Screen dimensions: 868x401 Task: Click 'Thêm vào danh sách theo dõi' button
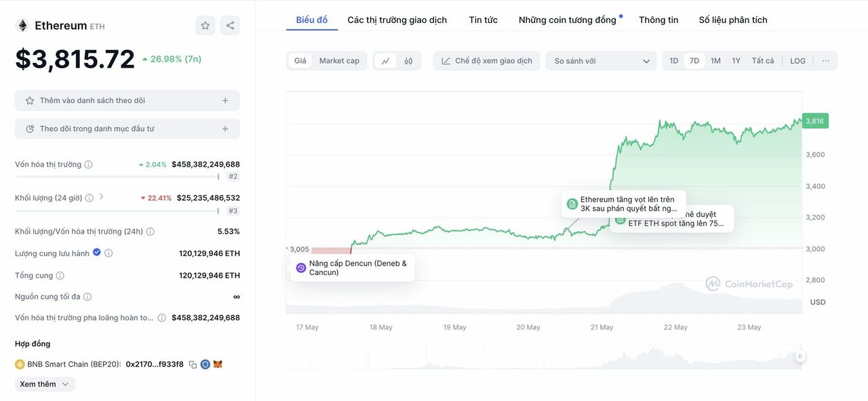click(x=127, y=100)
